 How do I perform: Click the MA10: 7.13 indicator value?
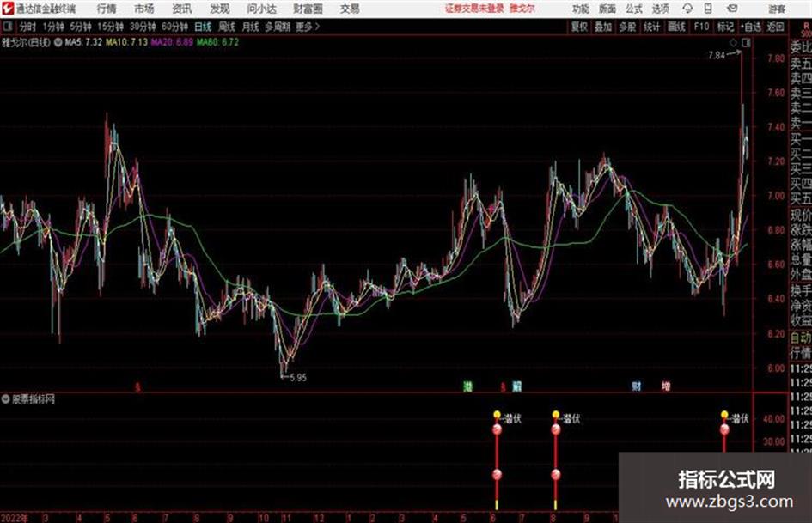click(127, 42)
